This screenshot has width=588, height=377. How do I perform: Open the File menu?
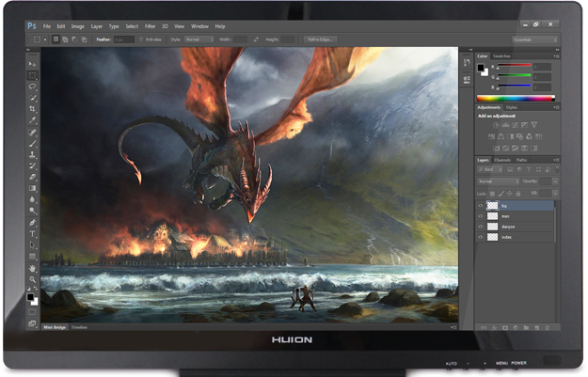pyautogui.click(x=46, y=26)
